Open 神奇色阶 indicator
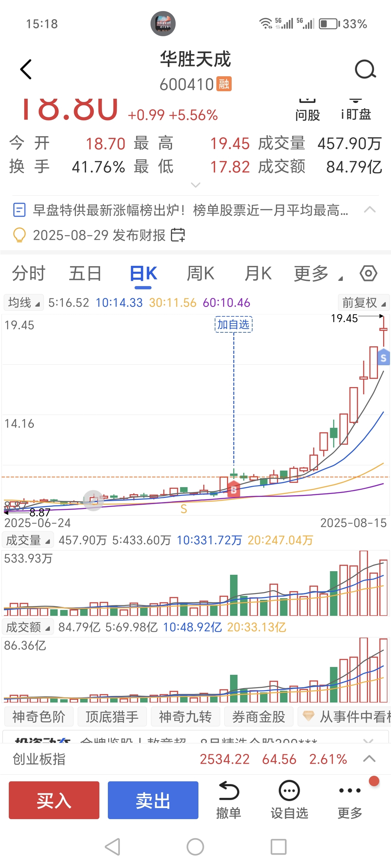Image resolution: width=391 pixels, height=868 pixels. point(39,716)
